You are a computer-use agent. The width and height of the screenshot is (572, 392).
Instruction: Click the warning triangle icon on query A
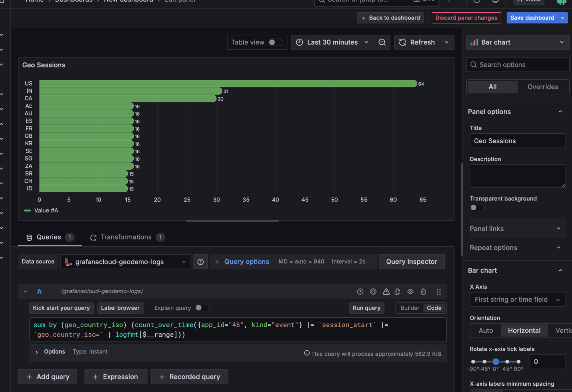386,292
